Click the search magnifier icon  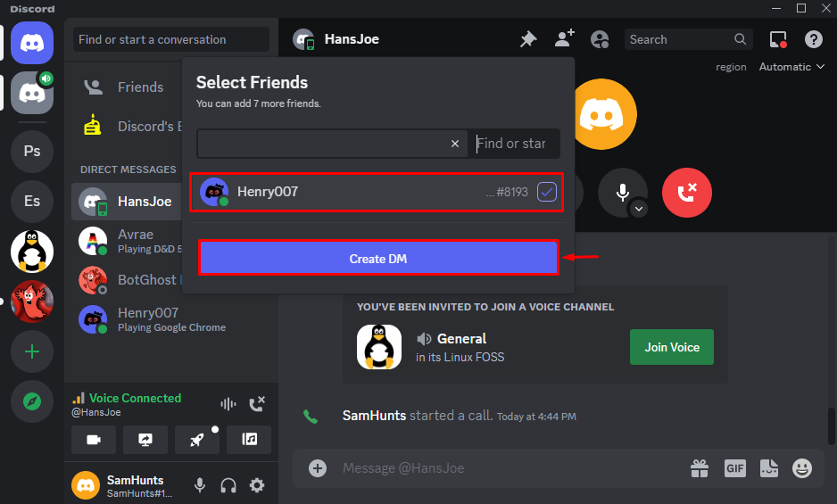click(x=740, y=39)
